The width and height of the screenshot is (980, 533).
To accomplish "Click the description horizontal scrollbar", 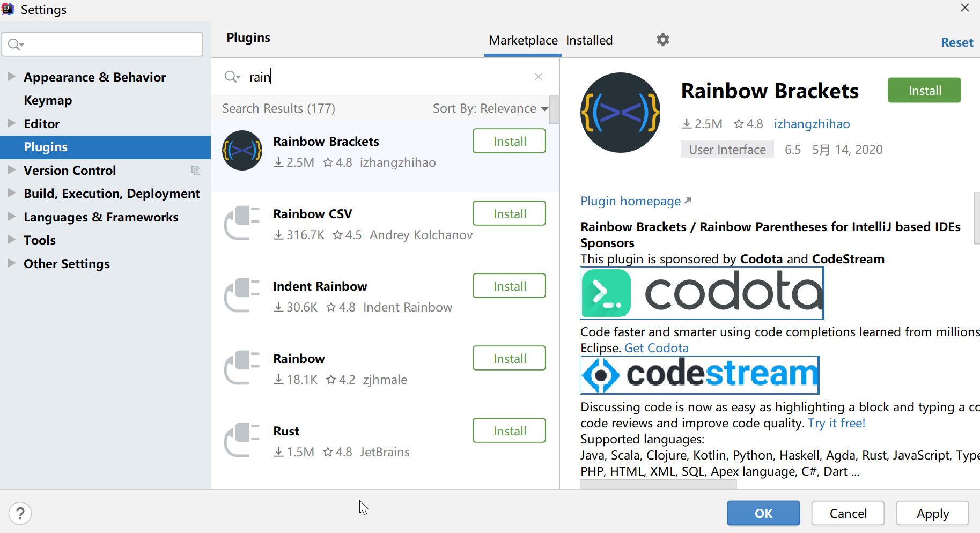I will point(658,484).
